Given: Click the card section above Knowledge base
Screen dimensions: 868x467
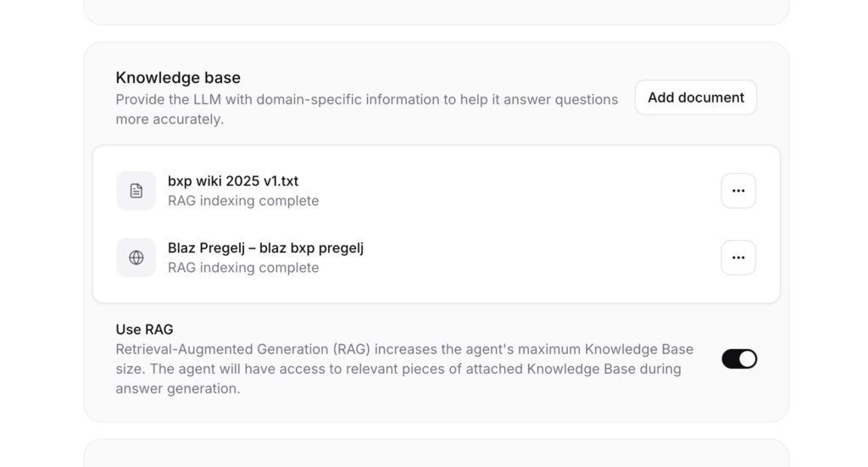Looking at the screenshot, I should [x=436, y=11].
